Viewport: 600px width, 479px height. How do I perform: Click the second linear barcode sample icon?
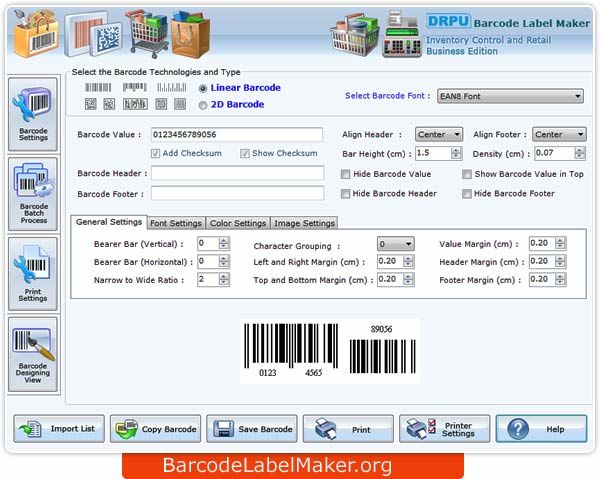pos(135,88)
